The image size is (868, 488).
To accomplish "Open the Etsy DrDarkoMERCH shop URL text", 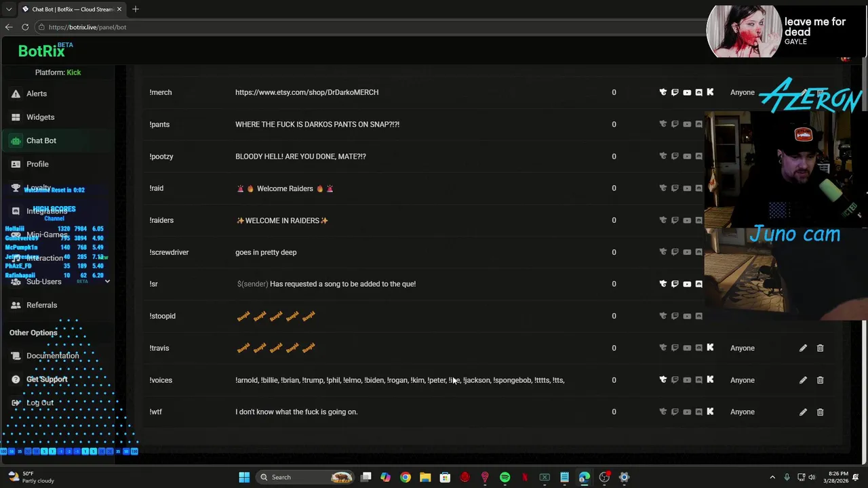I will coord(307,92).
